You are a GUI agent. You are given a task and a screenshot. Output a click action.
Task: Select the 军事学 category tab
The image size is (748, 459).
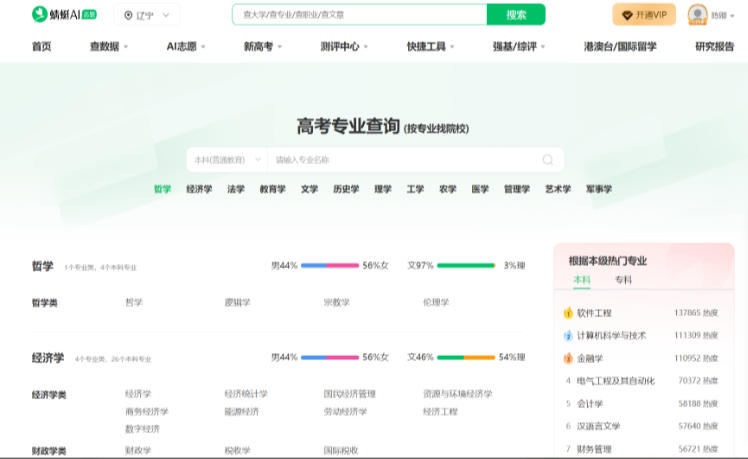[x=599, y=189]
